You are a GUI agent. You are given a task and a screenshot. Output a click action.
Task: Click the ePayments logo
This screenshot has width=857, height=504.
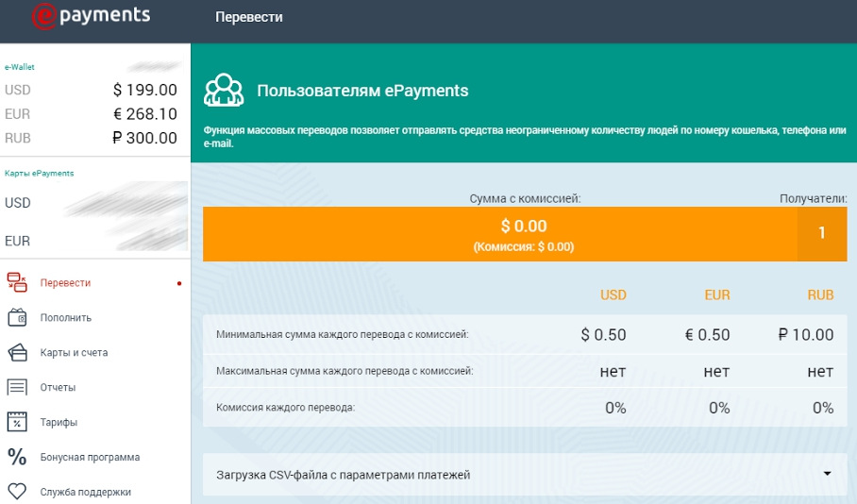click(x=92, y=16)
